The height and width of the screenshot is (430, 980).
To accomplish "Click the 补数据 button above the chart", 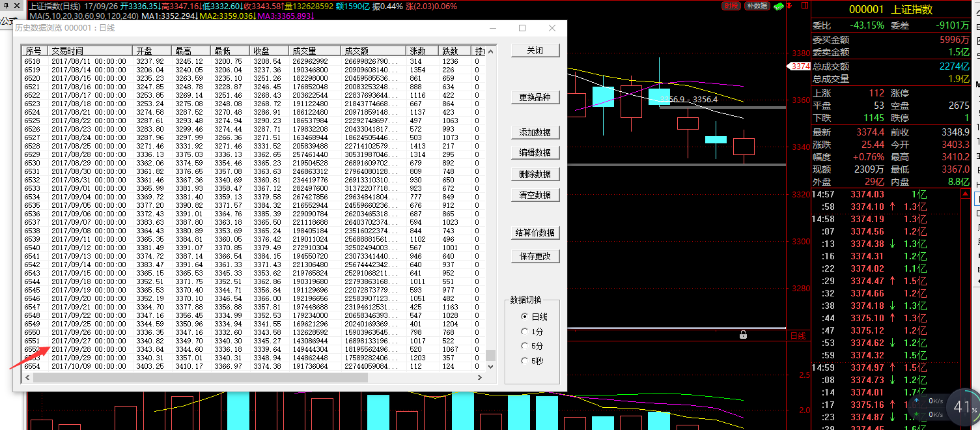I will click(x=756, y=6).
